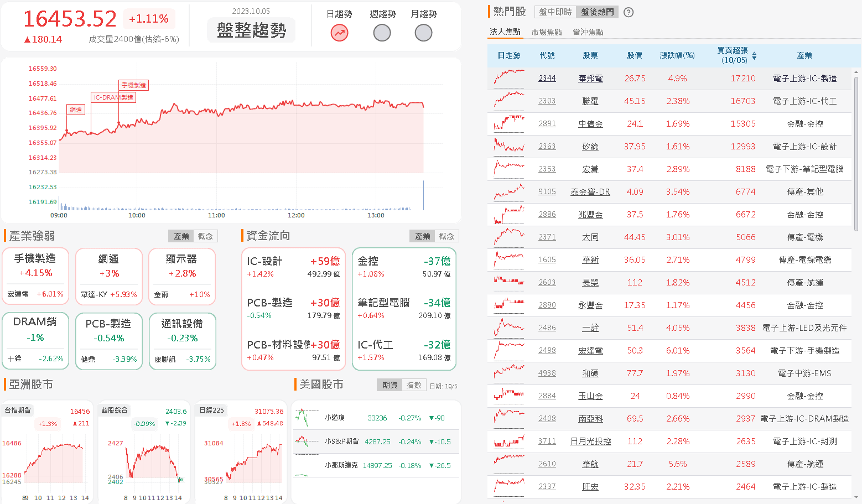Open daily trend sparkline for 聯電

point(509,101)
